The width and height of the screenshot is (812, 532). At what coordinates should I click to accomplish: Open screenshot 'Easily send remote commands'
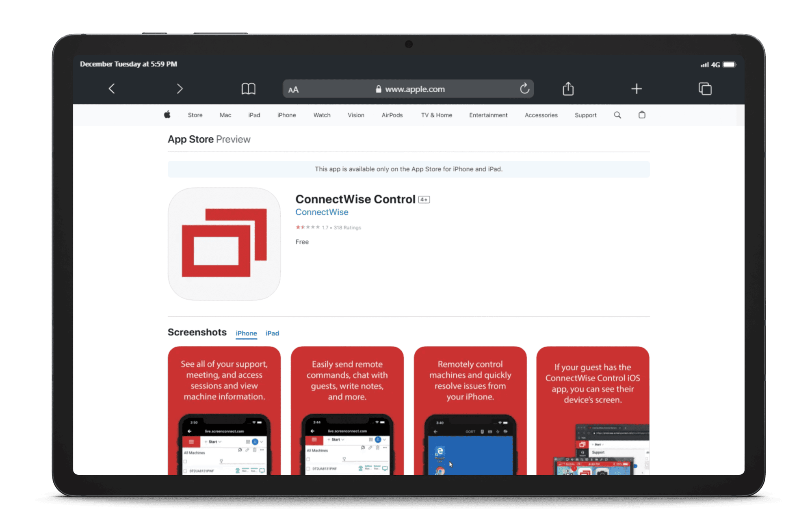click(347, 410)
